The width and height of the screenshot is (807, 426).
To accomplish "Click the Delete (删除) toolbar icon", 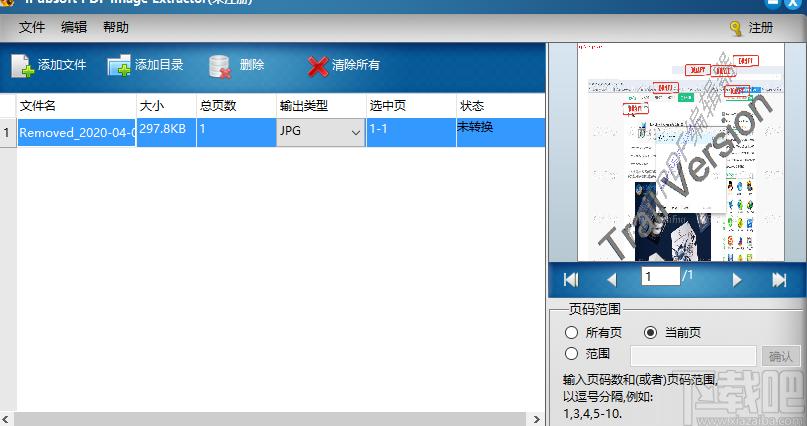I will coord(220,66).
